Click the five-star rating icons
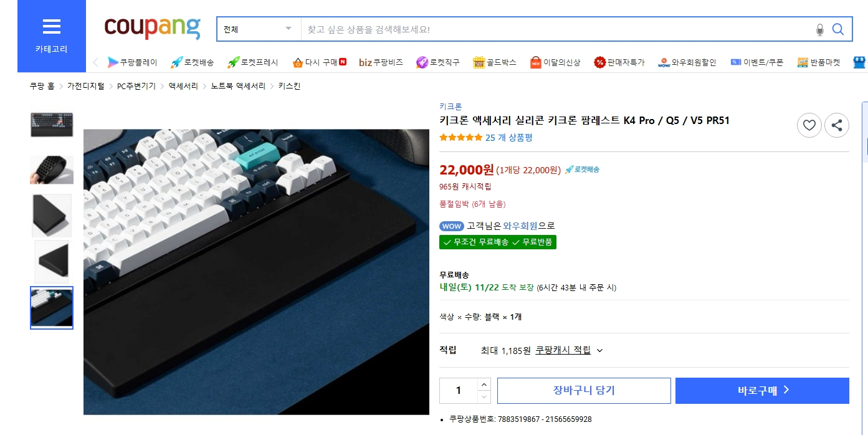This screenshot has width=868, height=435. [x=460, y=138]
